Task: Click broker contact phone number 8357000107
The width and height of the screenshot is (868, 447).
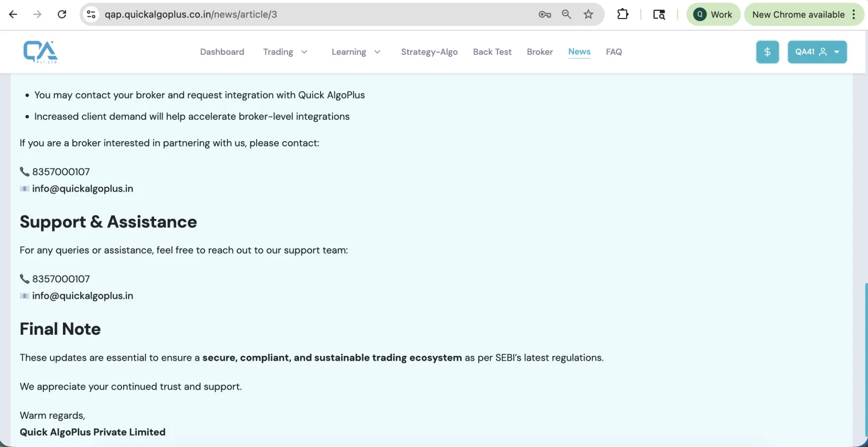Action: 61,172
